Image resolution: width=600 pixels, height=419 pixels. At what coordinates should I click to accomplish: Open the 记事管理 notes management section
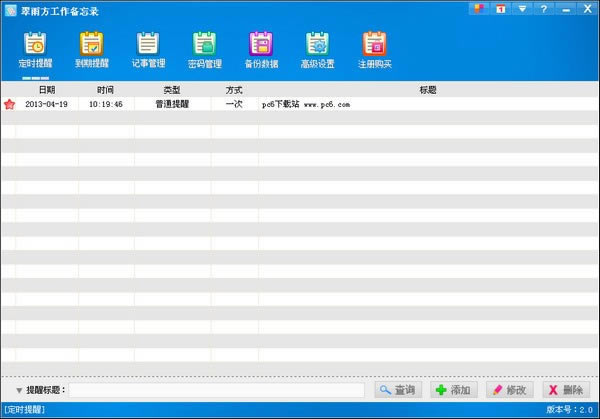pos(148,51)
